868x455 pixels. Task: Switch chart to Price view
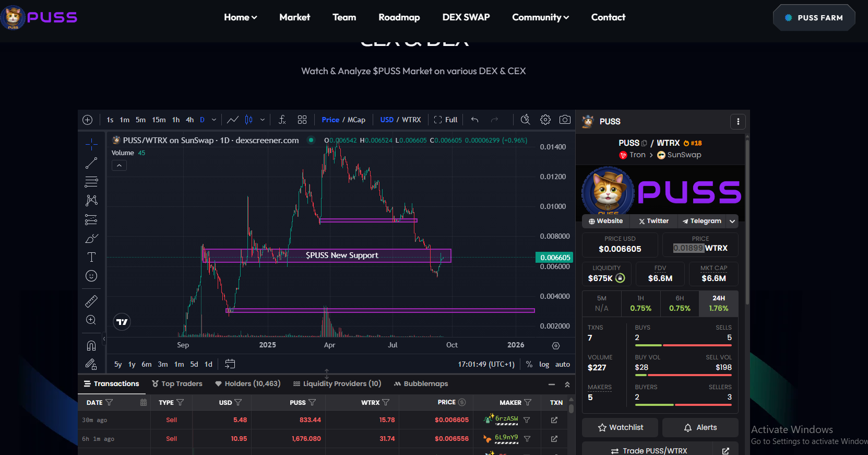[330, 120]
